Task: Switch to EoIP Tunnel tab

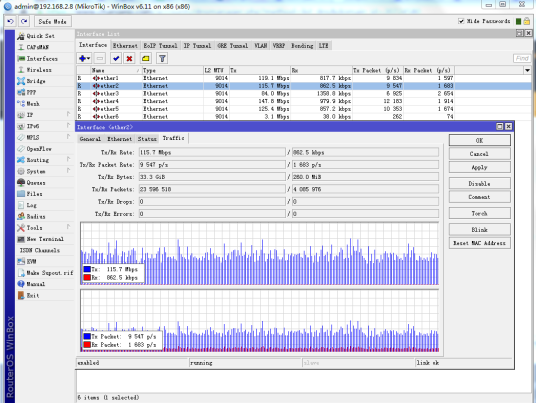Action: tap(160, 45)
